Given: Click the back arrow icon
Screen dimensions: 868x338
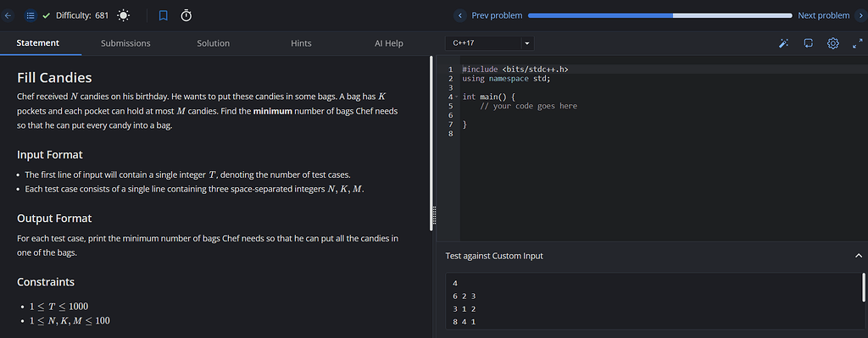Looking at the screenshot, I should coord(7,15).
